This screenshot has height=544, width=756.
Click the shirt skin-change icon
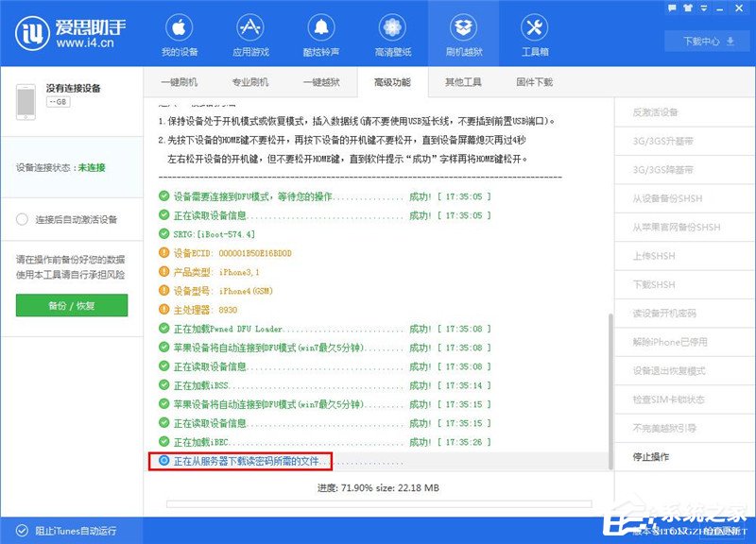pyautogui.click(x=687, y=8)
